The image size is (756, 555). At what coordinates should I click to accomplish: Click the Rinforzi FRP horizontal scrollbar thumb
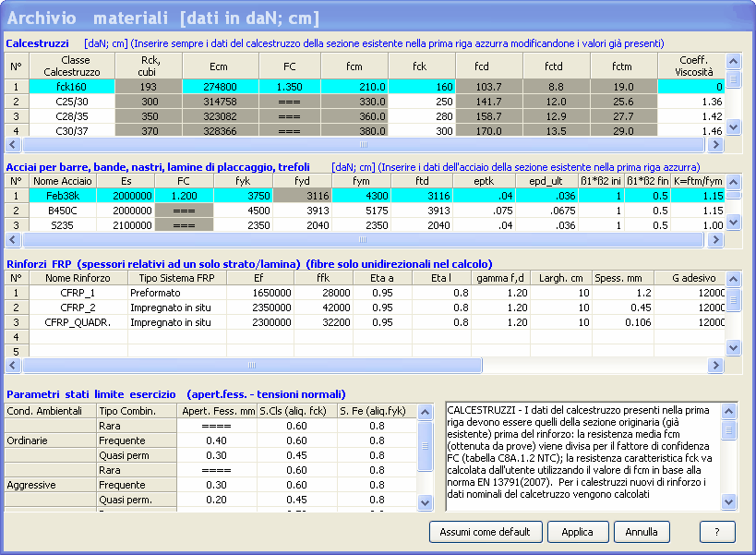(252, 366)
